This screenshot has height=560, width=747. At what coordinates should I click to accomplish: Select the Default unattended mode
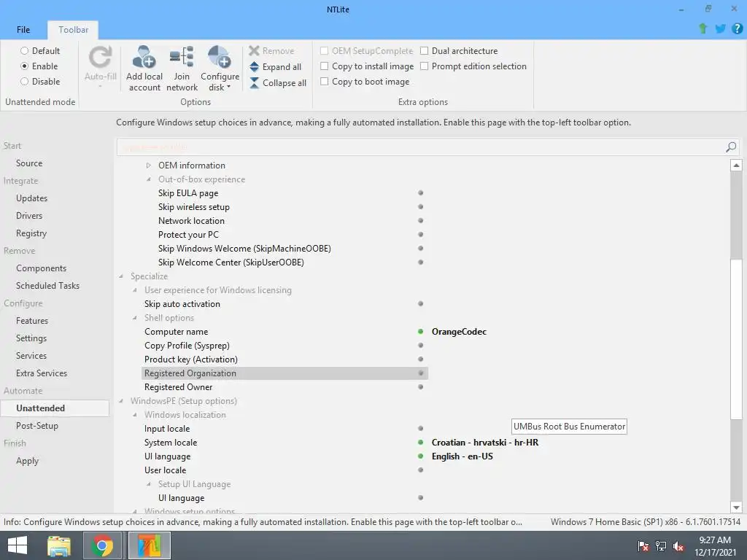click(x=24, y=50)
